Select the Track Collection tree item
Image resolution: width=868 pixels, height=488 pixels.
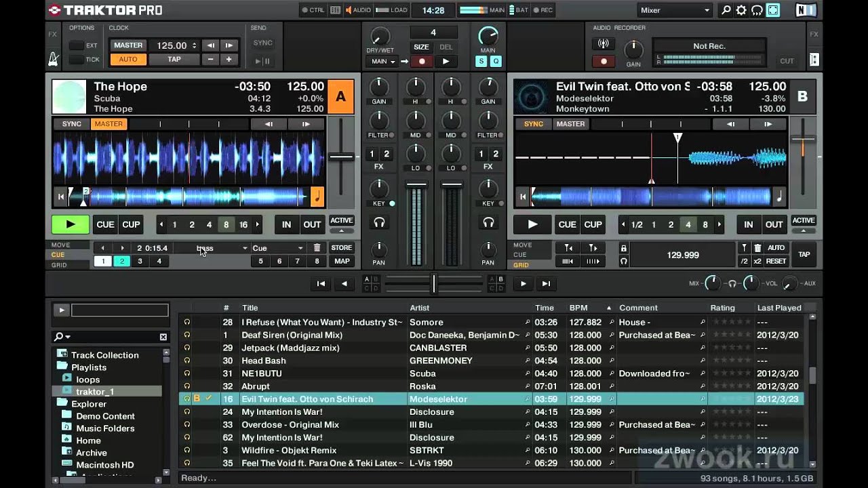pyautogui.click(x=104, y=354)
